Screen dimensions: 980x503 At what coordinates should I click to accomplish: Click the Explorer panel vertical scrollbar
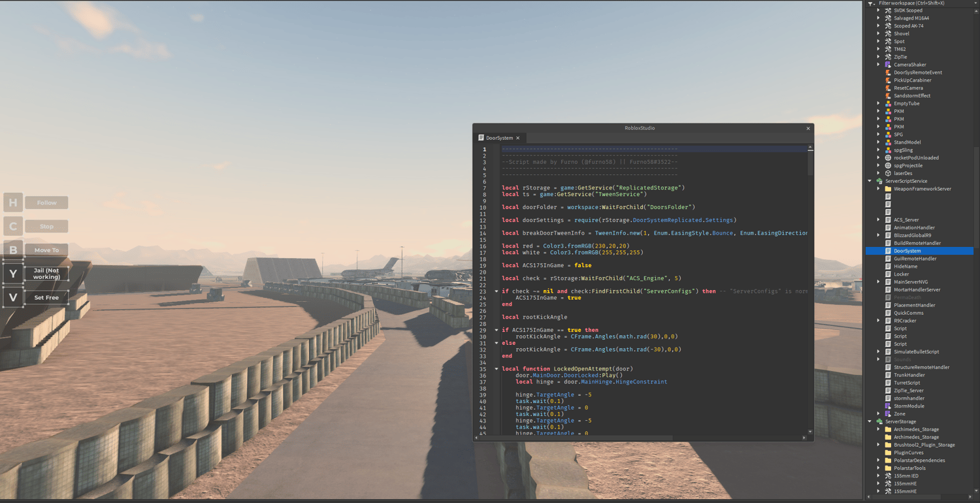click(x=977, y=196)
